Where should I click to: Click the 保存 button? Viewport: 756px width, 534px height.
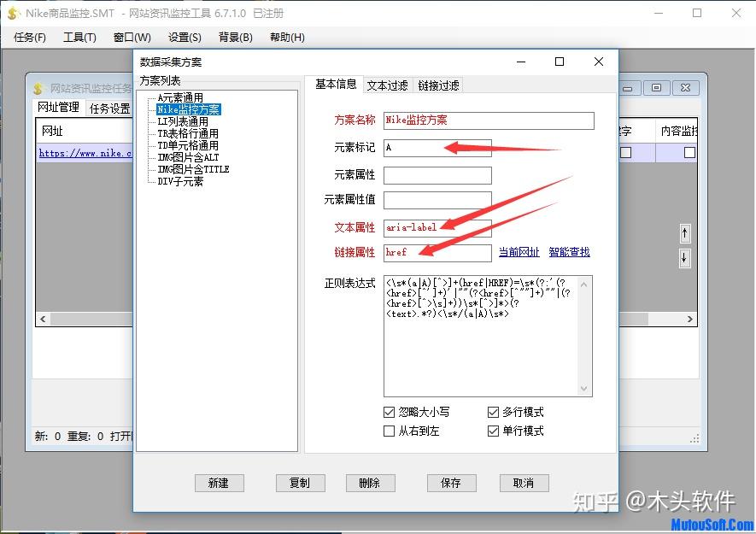[x=451, y=483]
